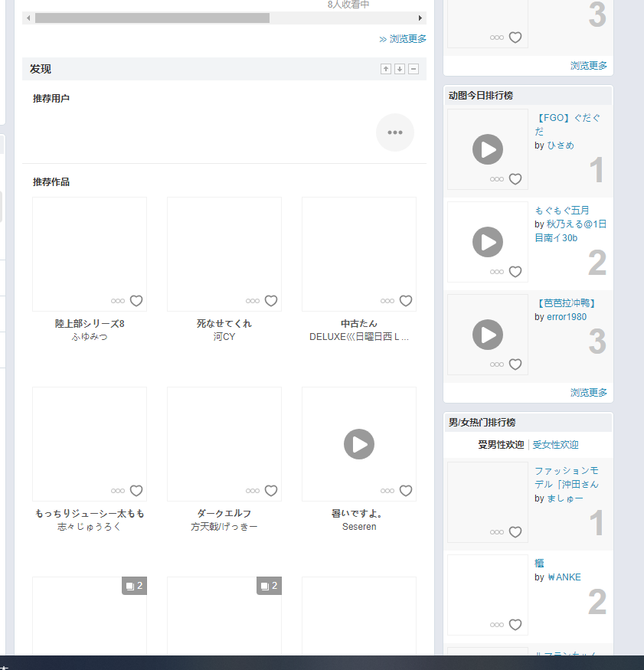Visit author 河CY profile
The width and height of the screenshot is (644, 670).
pos(224,337)
